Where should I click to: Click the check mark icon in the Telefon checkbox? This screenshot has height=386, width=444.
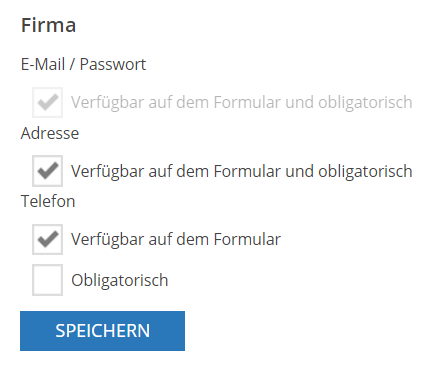point(48,239)
